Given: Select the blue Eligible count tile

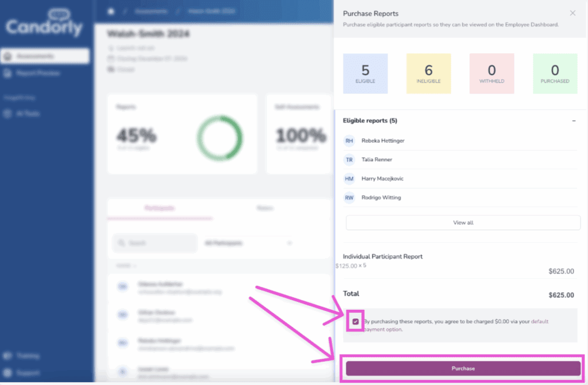Looking at the screenshot, I should (x=366, y=73).
